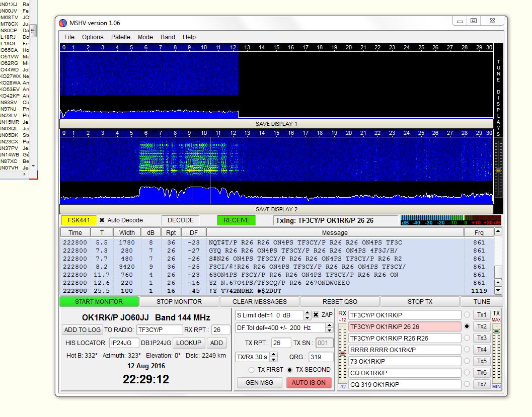Viewport: 532px width, 417px height.
Task: Click the DECODE button
Action: pos(181,220)
